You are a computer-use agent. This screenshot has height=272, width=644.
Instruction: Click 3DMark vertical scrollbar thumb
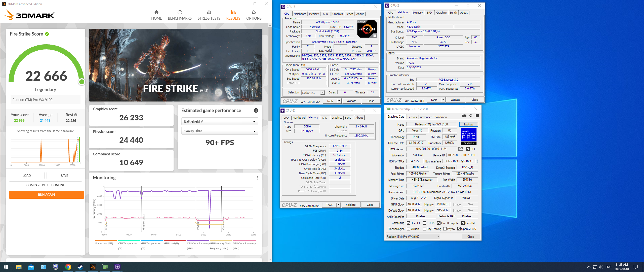point(270,74)
